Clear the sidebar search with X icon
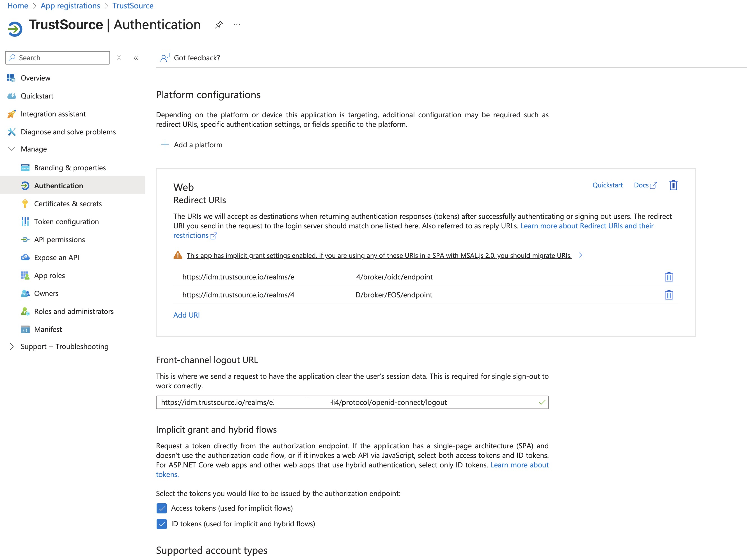 click(x=119, y=58)
